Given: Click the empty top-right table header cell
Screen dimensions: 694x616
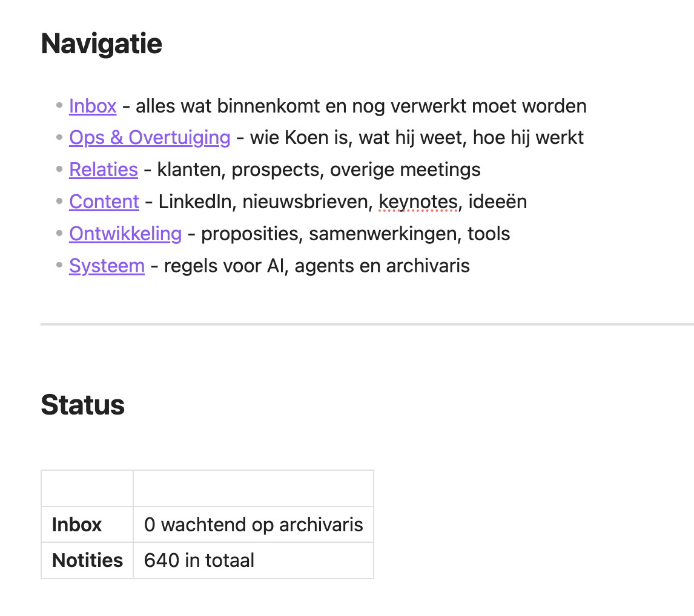Looking at the screenshot, I should (x=253, y=488).
